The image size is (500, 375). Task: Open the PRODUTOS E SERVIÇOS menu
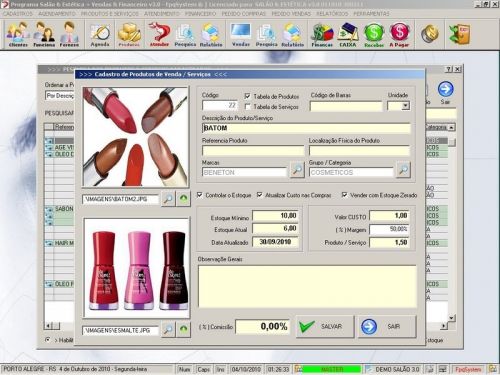110,14
